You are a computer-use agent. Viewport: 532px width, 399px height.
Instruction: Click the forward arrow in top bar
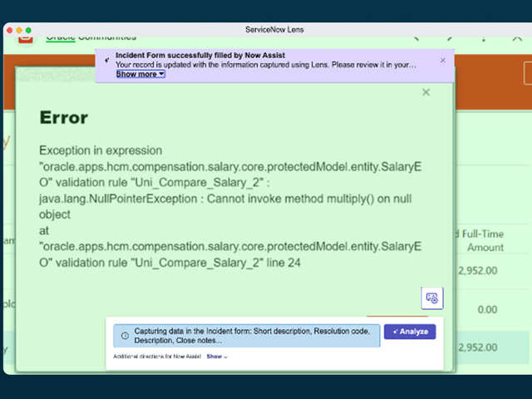450,38
